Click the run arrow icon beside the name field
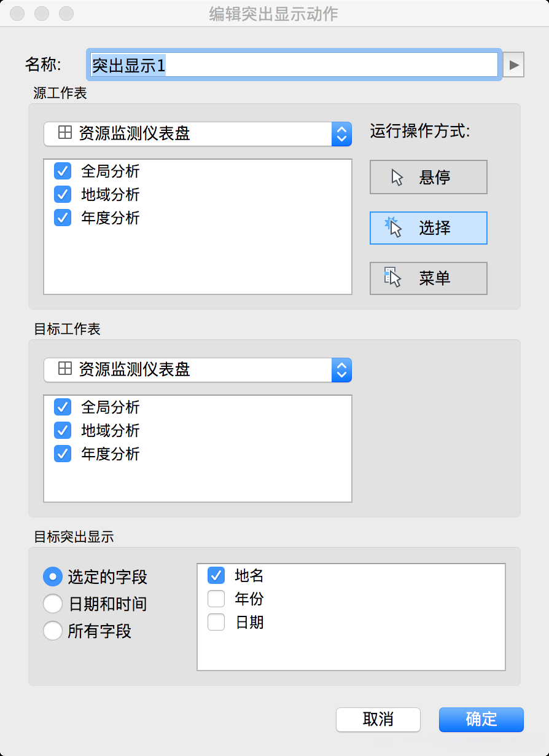Image resolution: width=549 pixels, height=756 pixels. 513,64
